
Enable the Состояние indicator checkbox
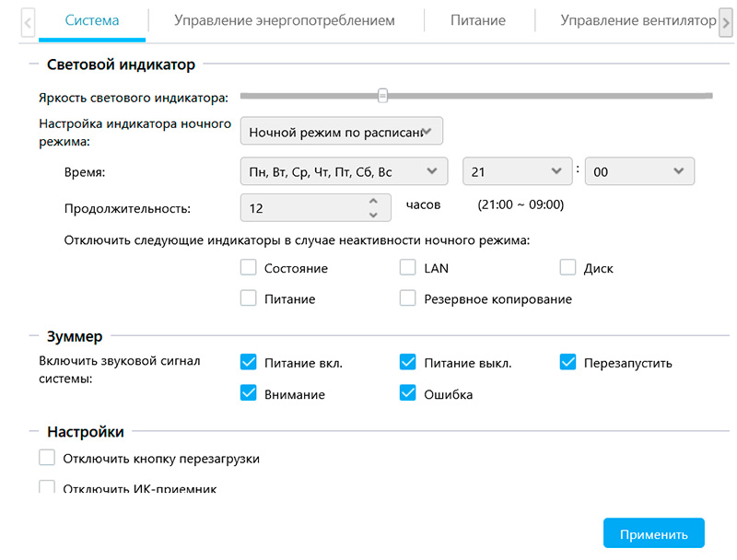tap(248, 268)
